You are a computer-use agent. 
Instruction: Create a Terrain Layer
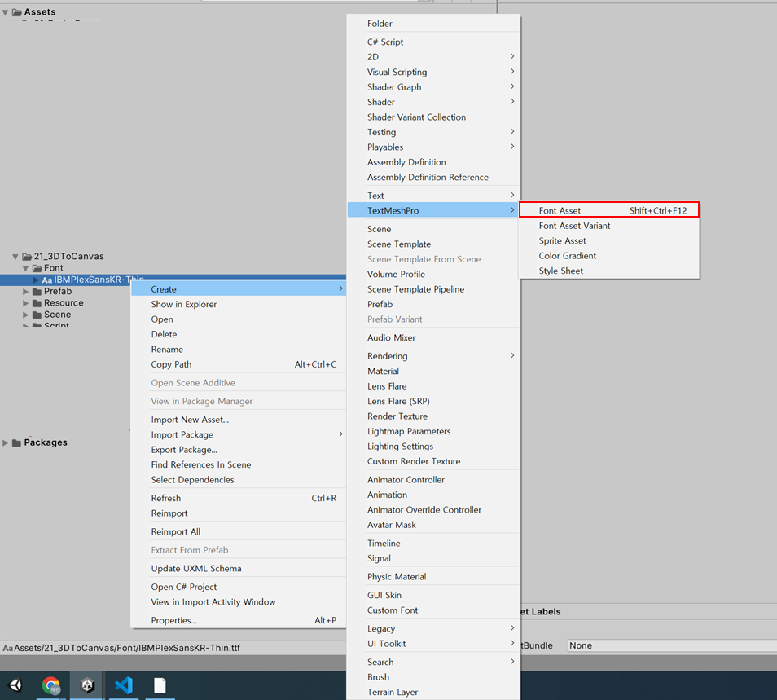tap(433, 692)
